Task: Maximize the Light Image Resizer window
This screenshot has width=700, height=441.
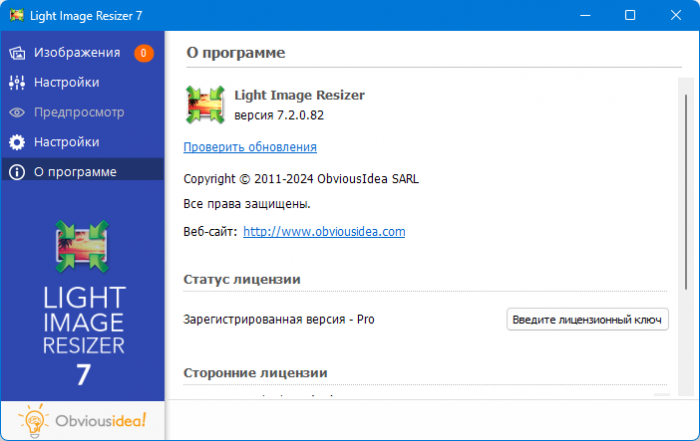Action: pyautogui.click(x=630, y=15)
